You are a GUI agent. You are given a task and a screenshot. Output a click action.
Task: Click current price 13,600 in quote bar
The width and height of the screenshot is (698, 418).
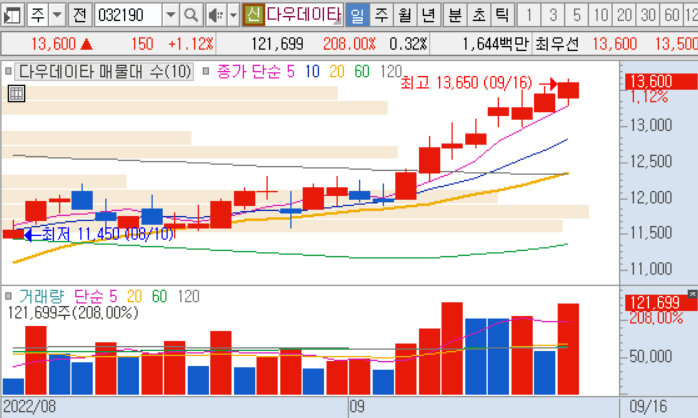pos(53,44)
